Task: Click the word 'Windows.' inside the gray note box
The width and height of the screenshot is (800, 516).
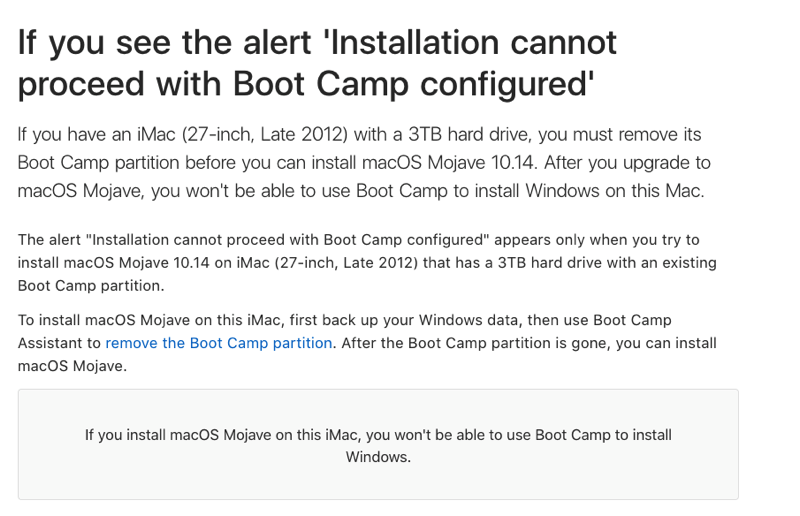Action: pyautogui.click(x=378, y=457)
